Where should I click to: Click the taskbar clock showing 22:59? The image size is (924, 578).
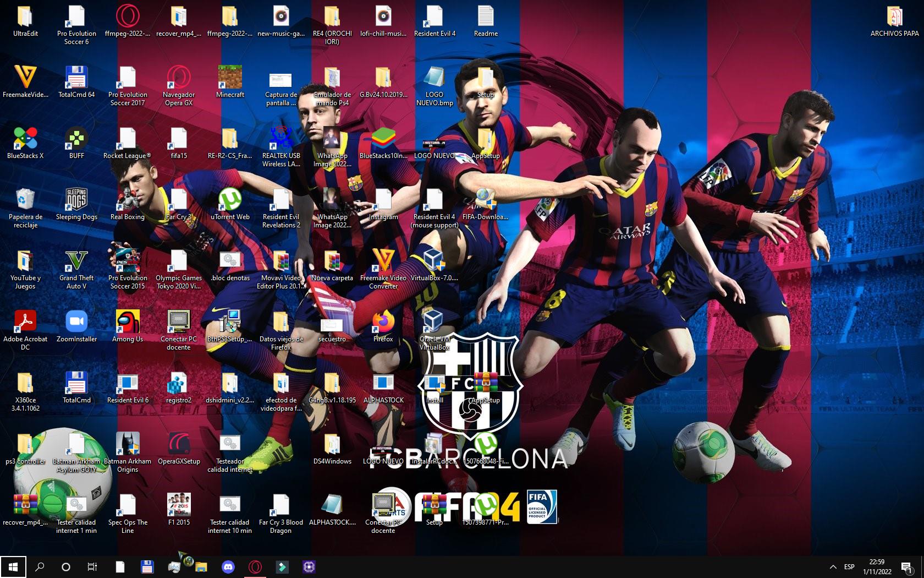coord(877,566)
